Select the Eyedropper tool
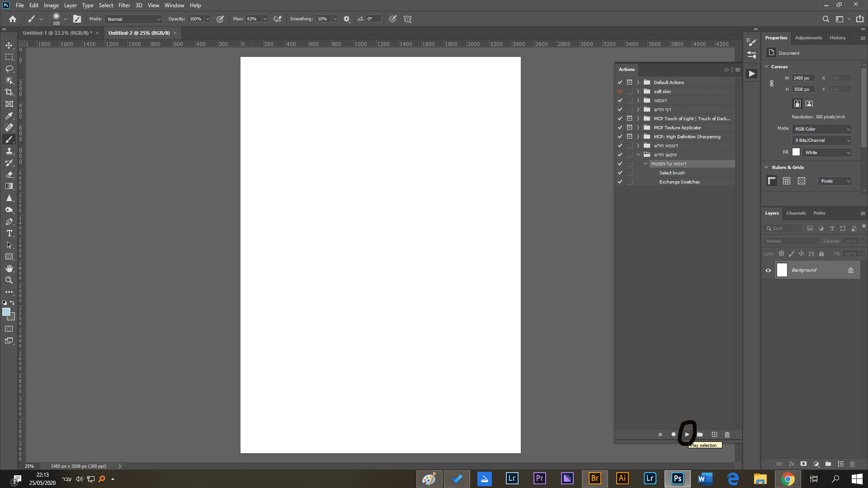The width and height of the screenshot is (868, 488). point(9,116)
